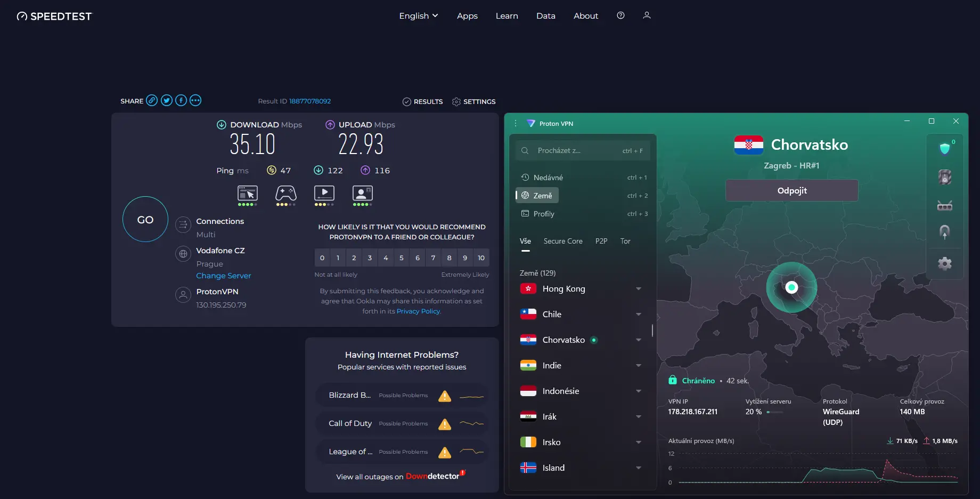Share result on Twitter
This screenshot has width=980, height=499.
point(166,100)
